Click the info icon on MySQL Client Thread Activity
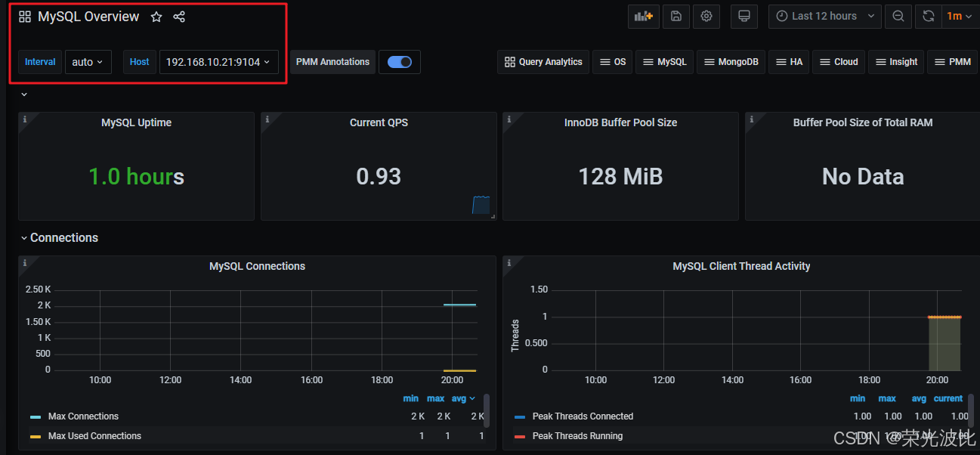This screenshot has height=455, width=980. pos(509,262)
